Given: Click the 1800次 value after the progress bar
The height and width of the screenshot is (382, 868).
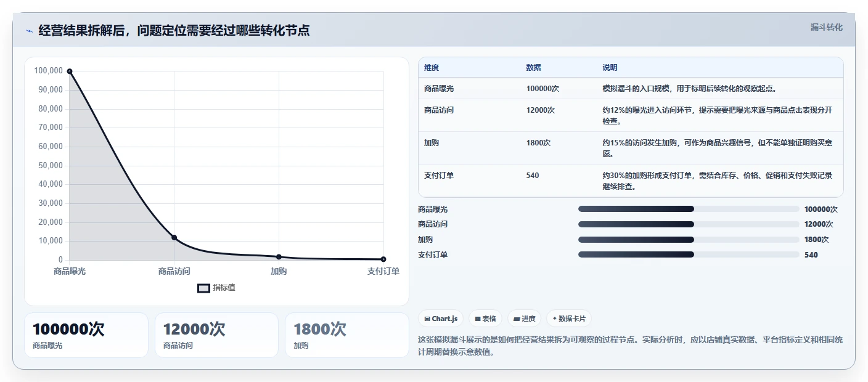Looking at the screenshot, I should pyautogui.click(x=817, y=240).
